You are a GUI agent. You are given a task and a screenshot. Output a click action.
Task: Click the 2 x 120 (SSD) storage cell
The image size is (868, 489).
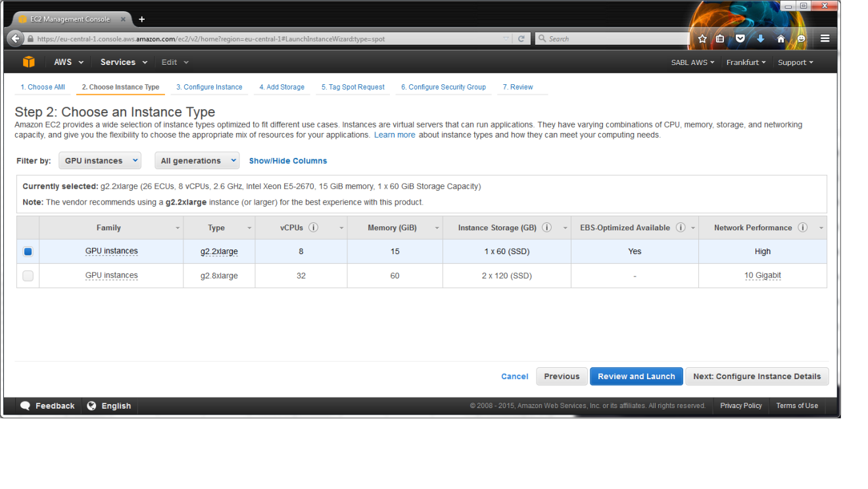point(506,276)
